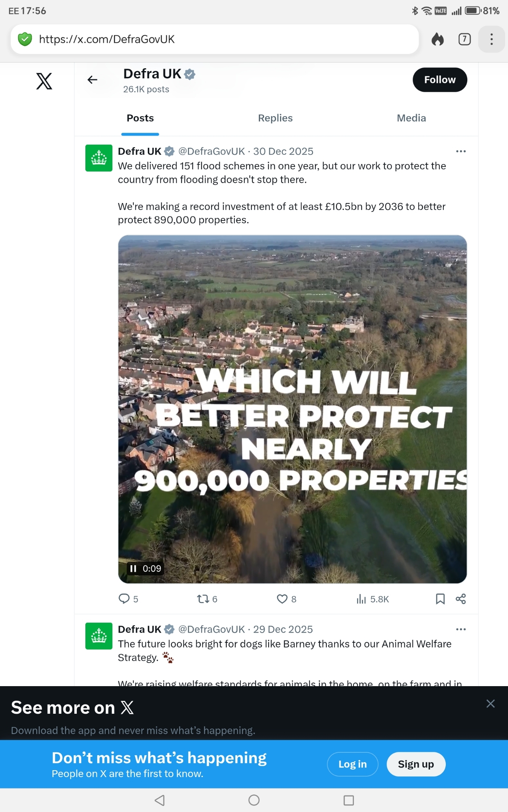Dismiss the See more on X banner
This screenshot has height=812, width=508.
pos(491,704)
